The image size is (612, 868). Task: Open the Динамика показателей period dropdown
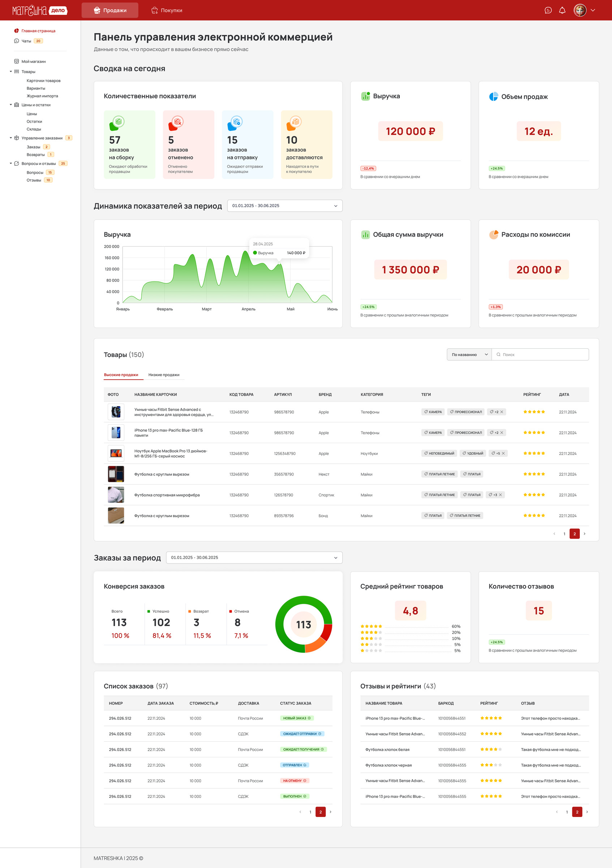285,206
